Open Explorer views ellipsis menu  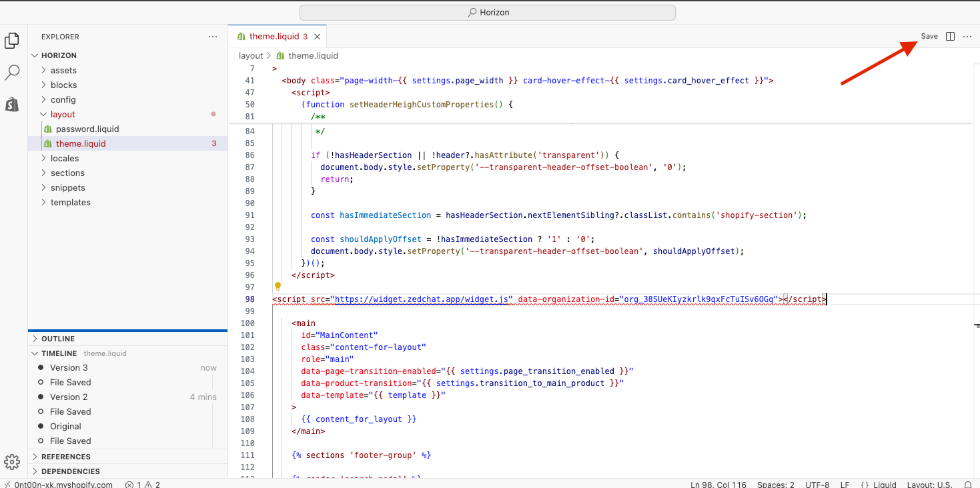pos(213,37)
